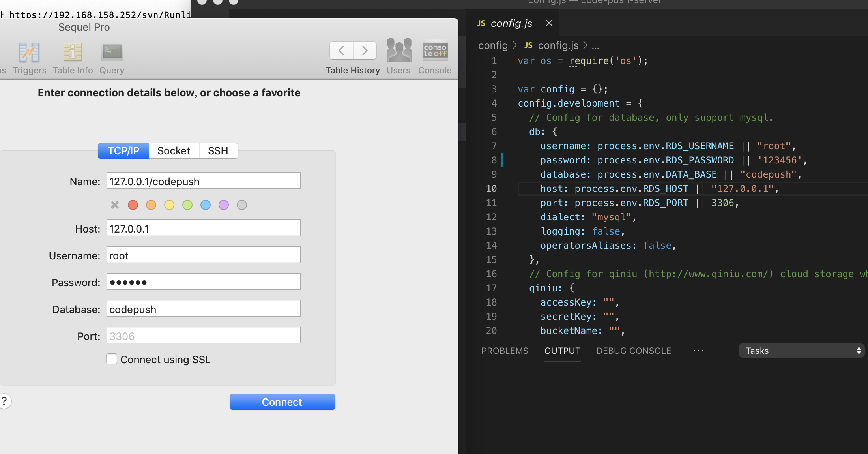Open the Query editor icon
The height and width of the screenshot is (454, 868).
112,53
